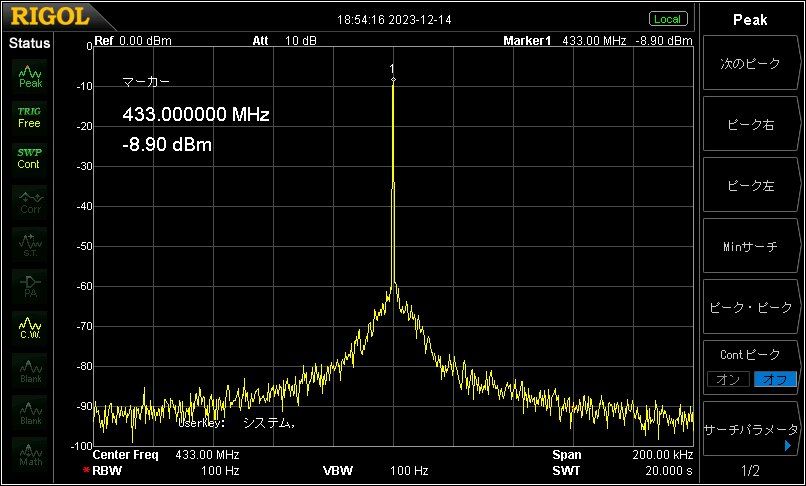The width and height of the screenshot is (806, 486).
Task: Click the TRIG Free status icon
Action: (30, 118)
